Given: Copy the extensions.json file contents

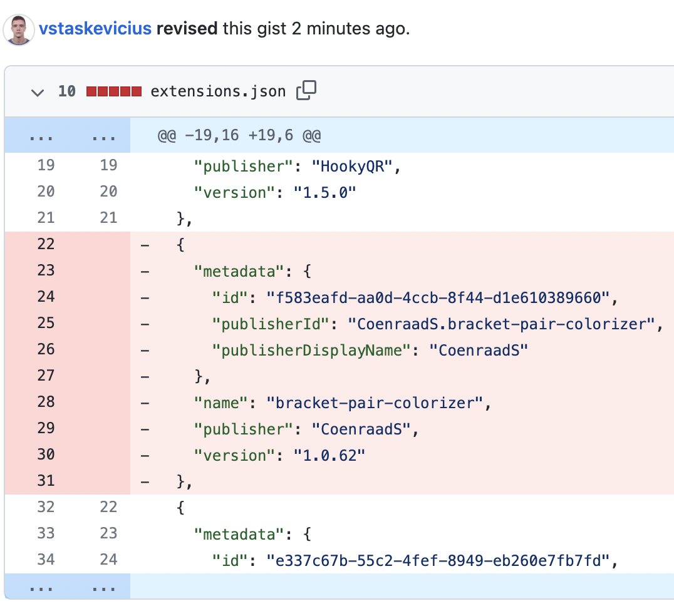Looking at the screenshot, I should [306, 90].
